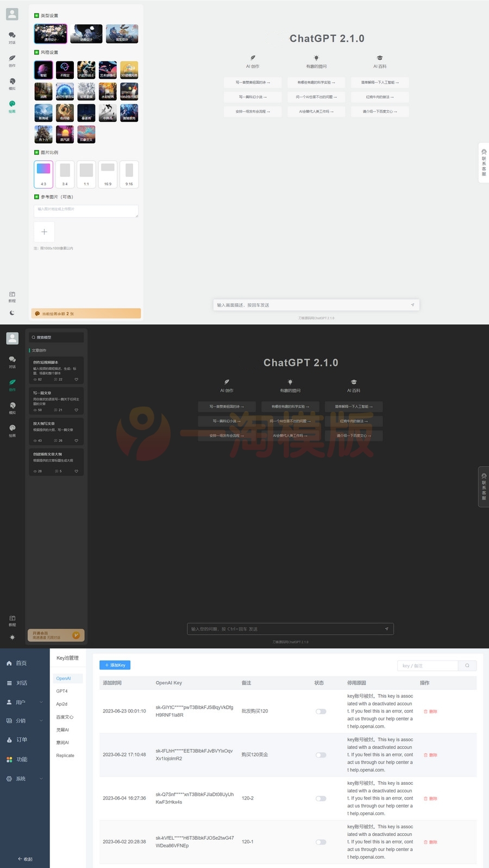Open 联系客服 headset on dark screen
Screen dimensions: 489x868
coord(484,486)
